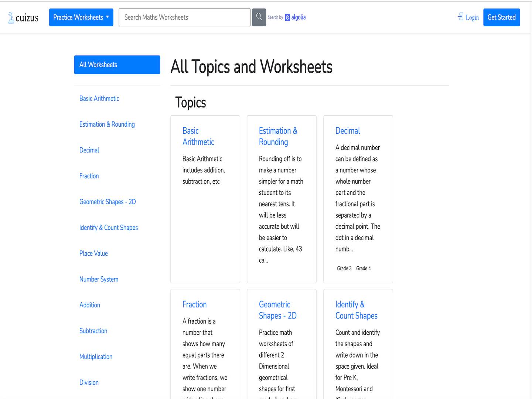The image size is (532, 399).
Task: Open the Decimal topic card title
Action: click(x=347, y=131)
